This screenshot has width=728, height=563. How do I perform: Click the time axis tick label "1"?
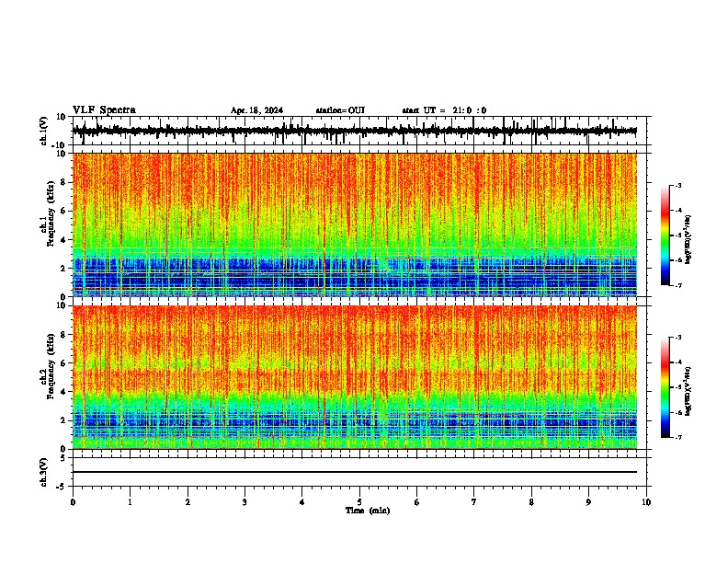pos(131,502)
